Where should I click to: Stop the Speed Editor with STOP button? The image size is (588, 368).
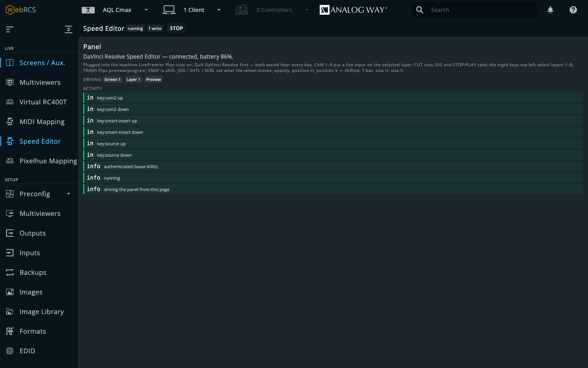176,28
